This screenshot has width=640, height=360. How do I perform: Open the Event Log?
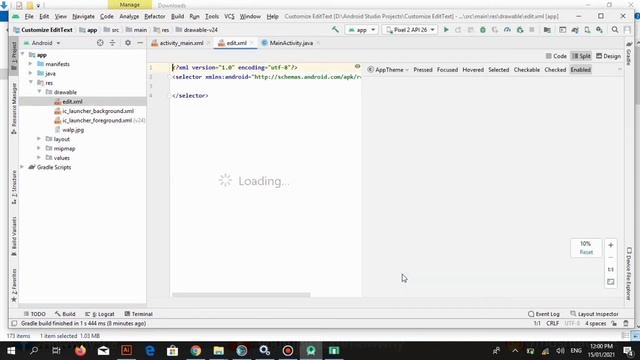click(544, 314)
